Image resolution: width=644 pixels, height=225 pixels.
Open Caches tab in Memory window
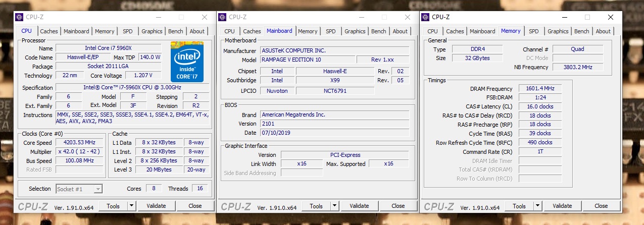pos(455,31)
